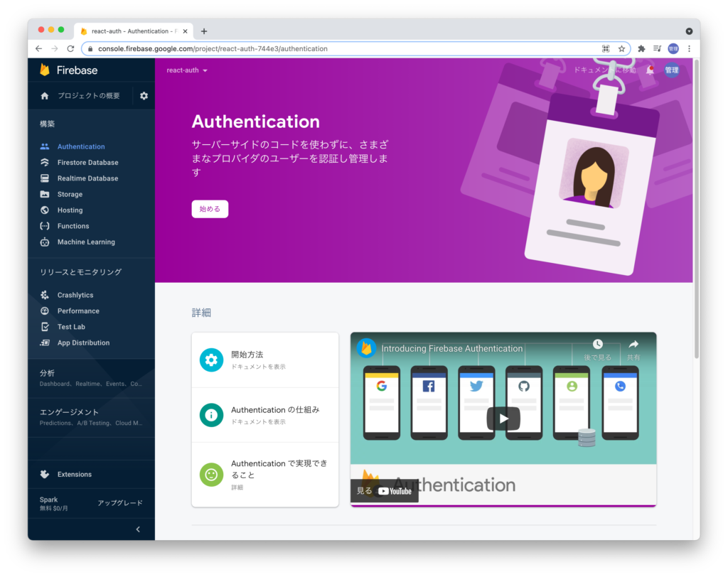Click the 始める button
The width and height of the screenshot is (728, 577).
[x=210, y=209]
